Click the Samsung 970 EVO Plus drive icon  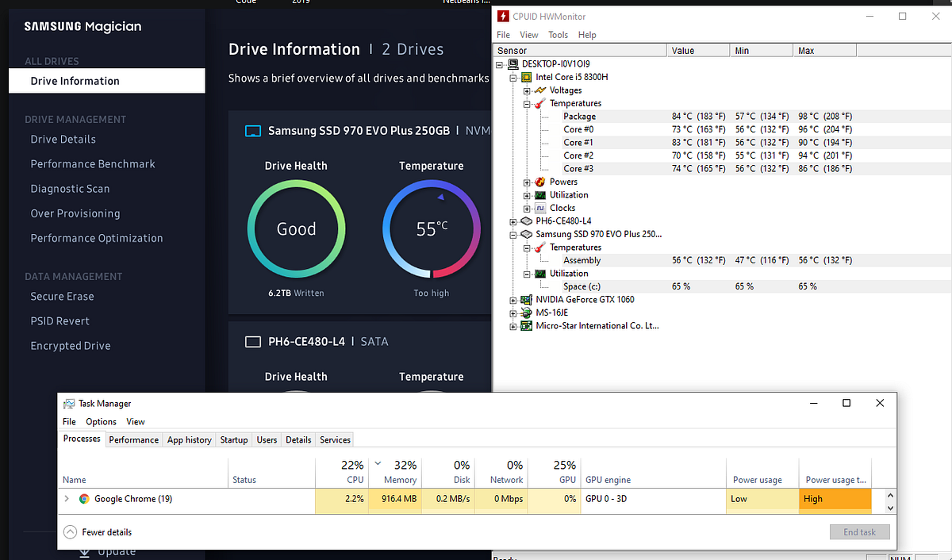(252, 131)
